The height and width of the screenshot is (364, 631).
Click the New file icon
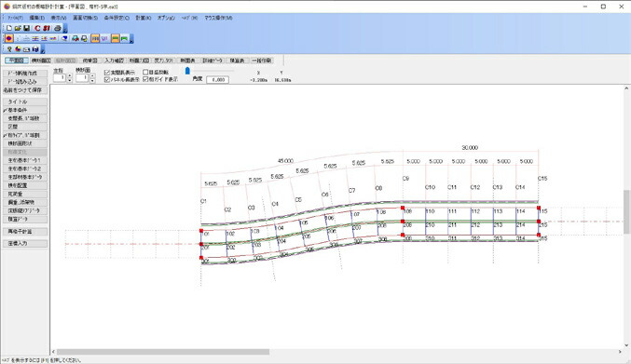(x=9, y=28)
